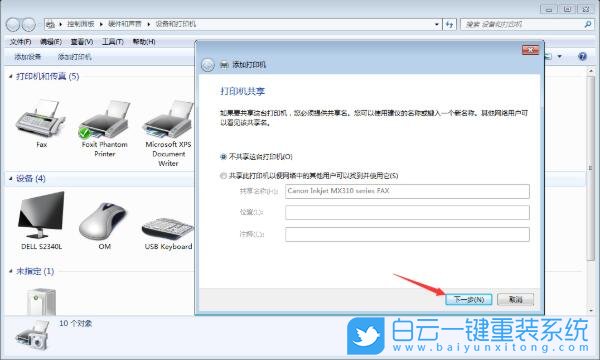Click the back arrow in Explorer window

click(13, 24)
